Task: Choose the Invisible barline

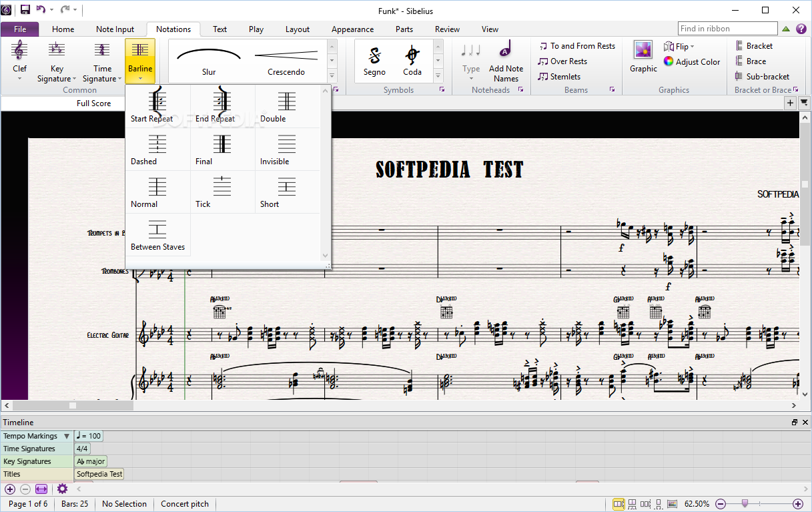Action: click(287, 150)
